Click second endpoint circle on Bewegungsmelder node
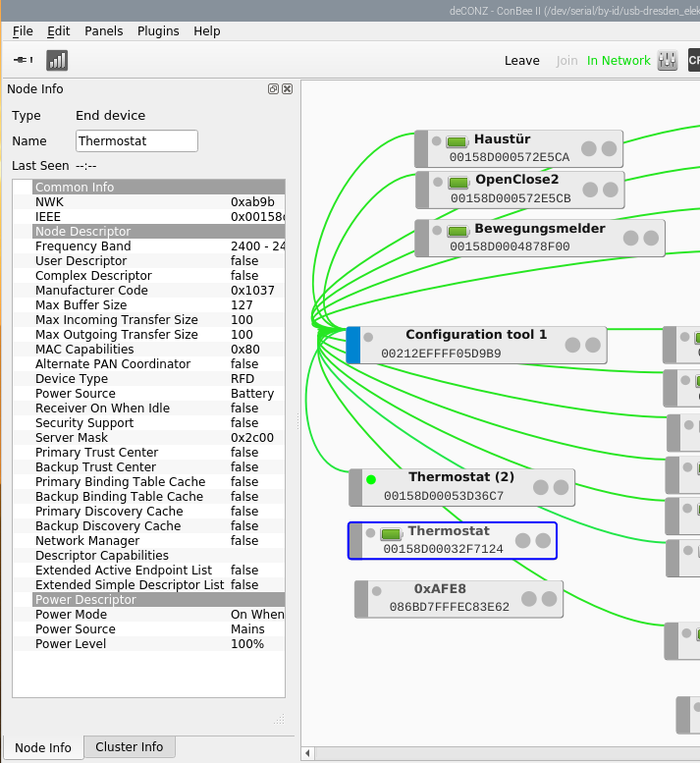 point(651,238)
